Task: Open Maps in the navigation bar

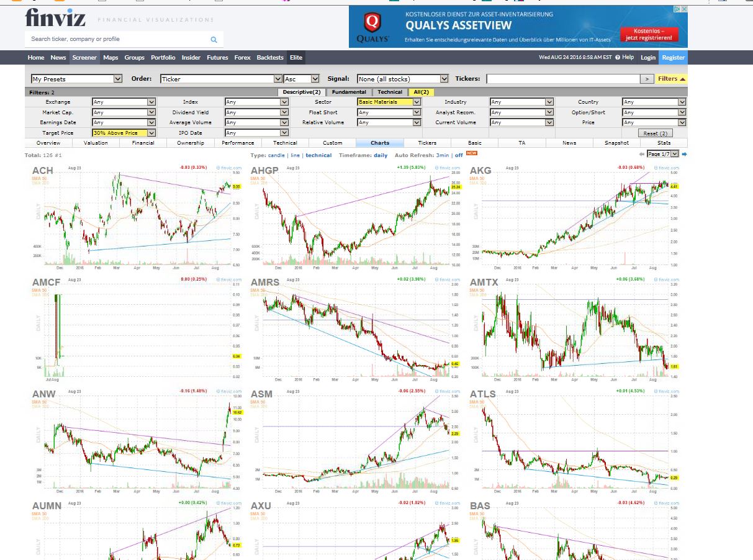Action: point(110,58)
